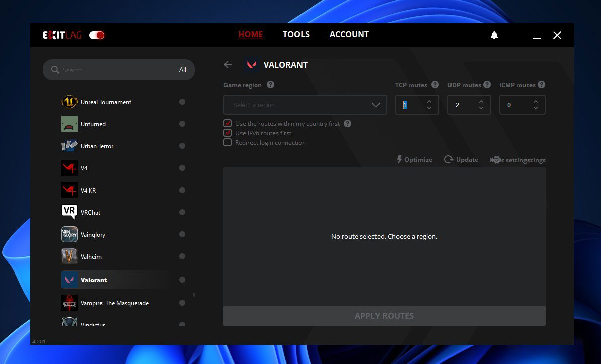Select the VRChat icon in game list
The image size is (601, 364).
point(69,212)
